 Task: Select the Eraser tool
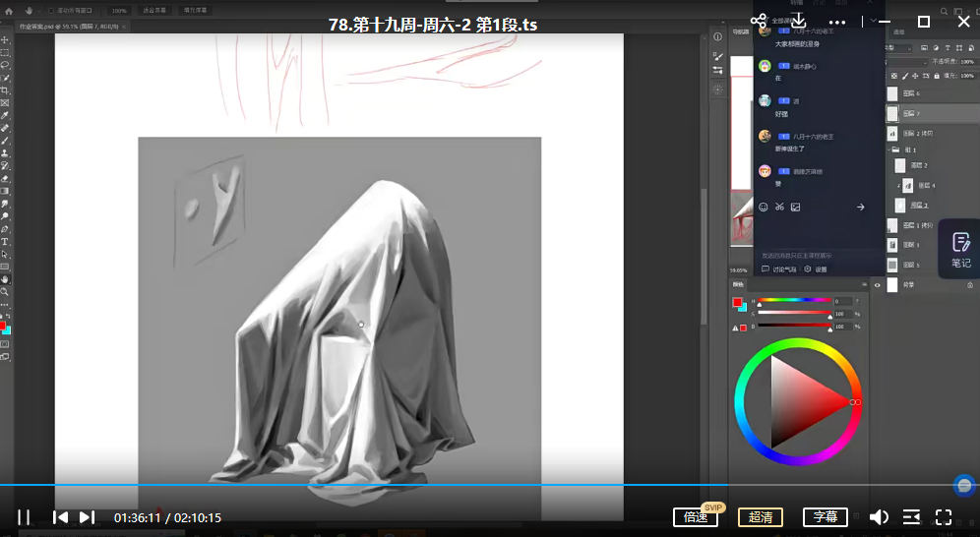4,178
